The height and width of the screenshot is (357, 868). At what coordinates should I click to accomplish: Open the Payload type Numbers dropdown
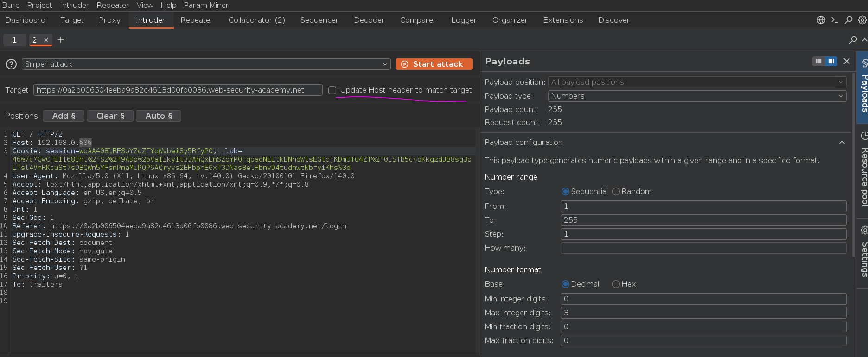point(697,96)
